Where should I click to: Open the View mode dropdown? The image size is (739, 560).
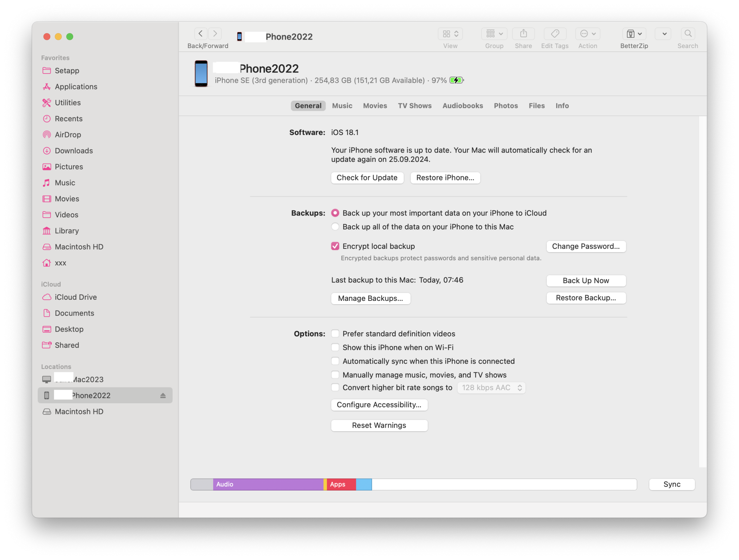(450, 34)
